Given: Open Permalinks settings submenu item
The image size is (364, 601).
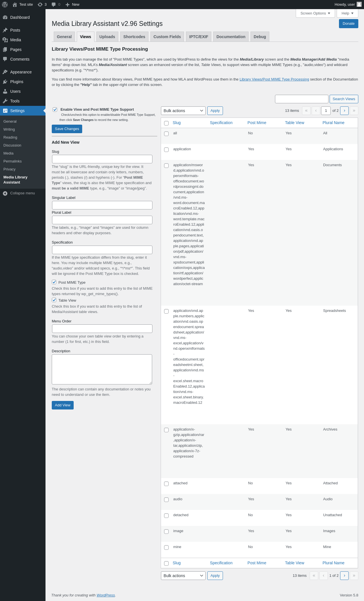Looking at the screenshot, I should pos(13,161).
